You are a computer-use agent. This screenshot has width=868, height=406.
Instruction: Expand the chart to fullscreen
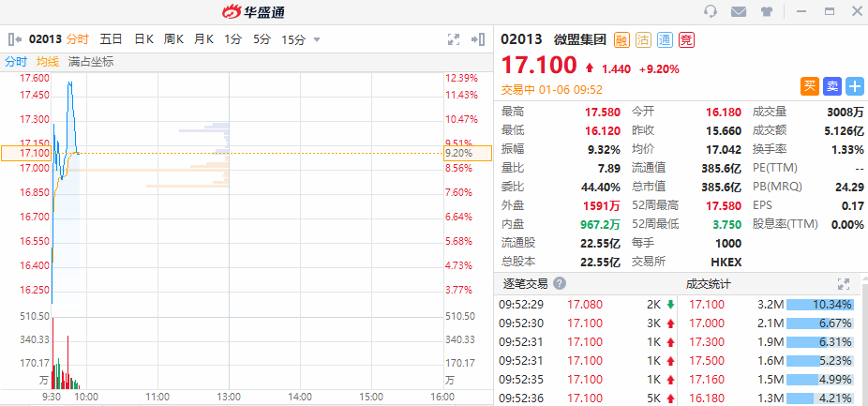coord(454,39)
